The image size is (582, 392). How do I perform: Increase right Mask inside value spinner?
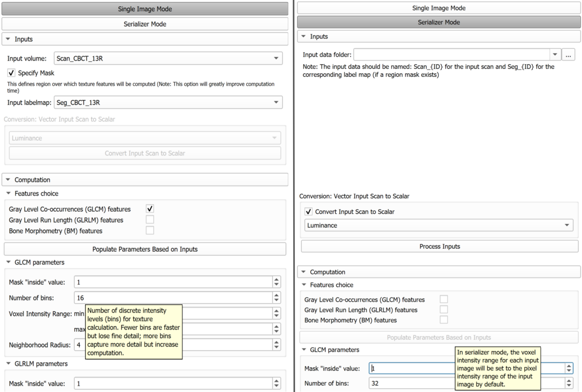click(x=569, y=366)
